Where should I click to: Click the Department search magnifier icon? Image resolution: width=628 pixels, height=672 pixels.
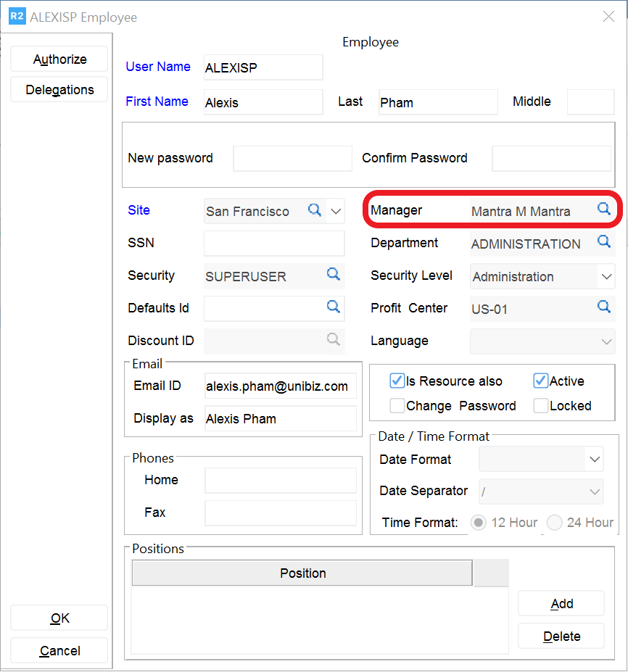603,242
